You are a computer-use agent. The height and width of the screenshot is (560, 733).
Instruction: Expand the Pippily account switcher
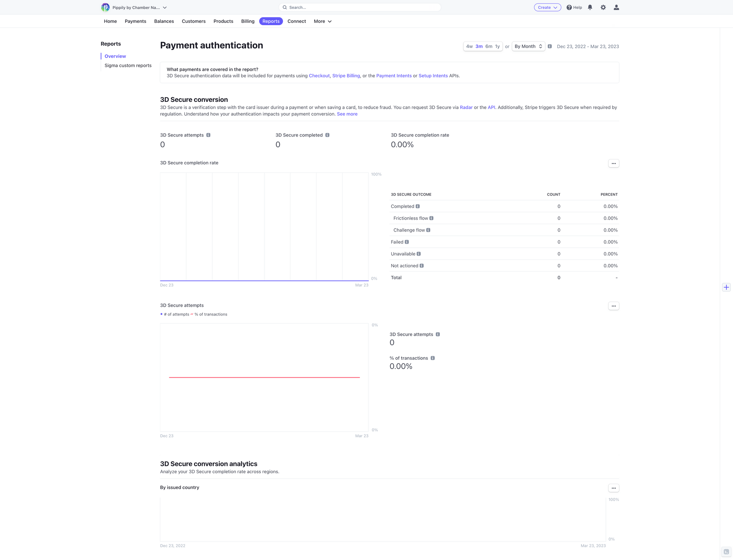pos(134,7)
